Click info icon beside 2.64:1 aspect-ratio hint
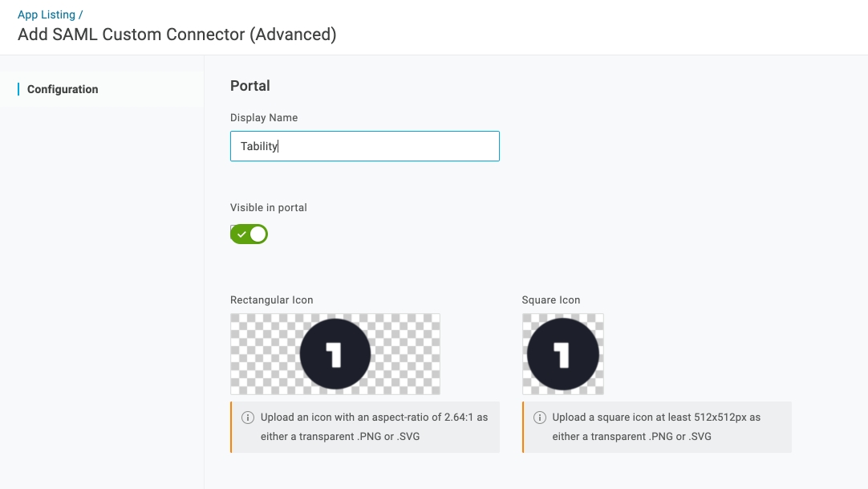Viewport: 868px width, 489px height. (248, 418)
